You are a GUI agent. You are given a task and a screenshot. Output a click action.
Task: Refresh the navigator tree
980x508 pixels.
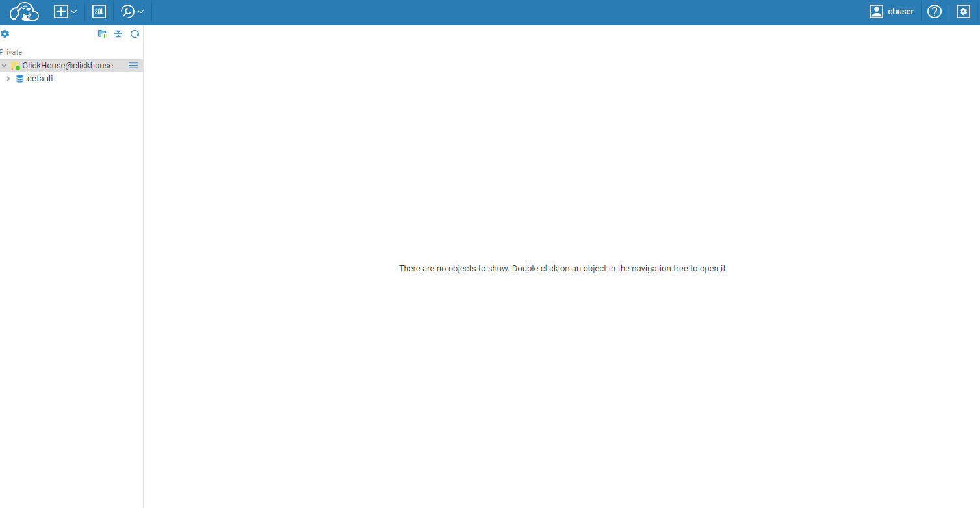tap(135, 34)
